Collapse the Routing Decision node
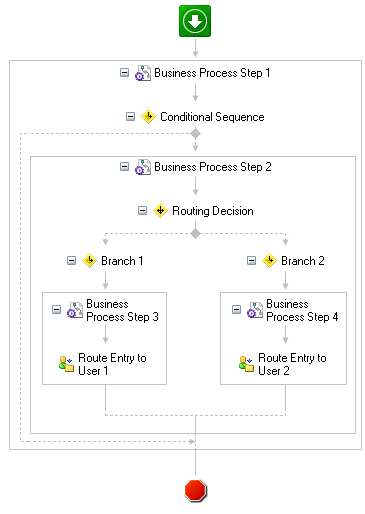365x514 pixels. click(x=142, y=211)
